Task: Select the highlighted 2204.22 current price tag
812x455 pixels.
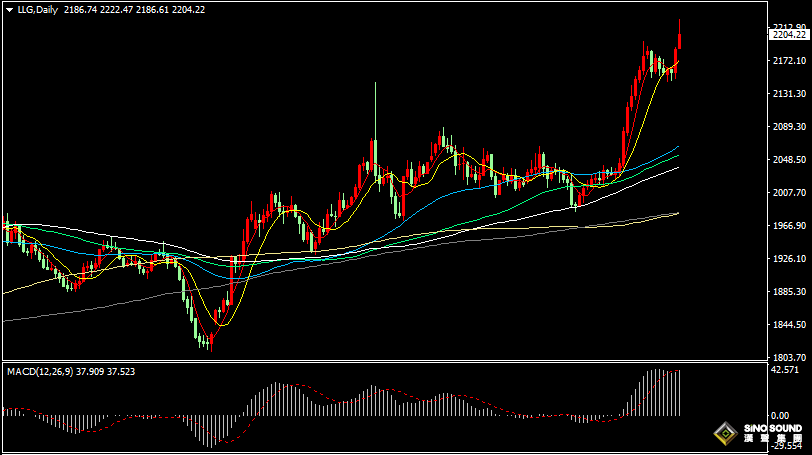Action: click(789, 35)
